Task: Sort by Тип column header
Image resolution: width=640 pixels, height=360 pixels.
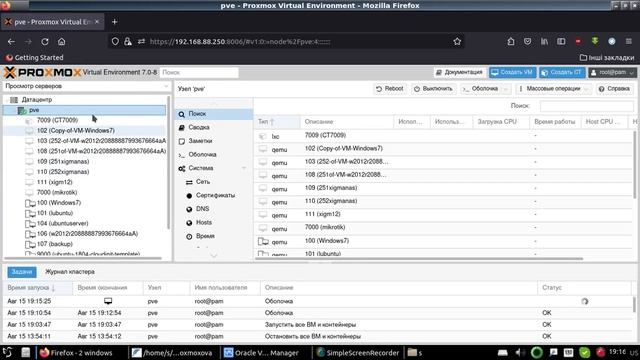Action: click(x=277, y=122)
